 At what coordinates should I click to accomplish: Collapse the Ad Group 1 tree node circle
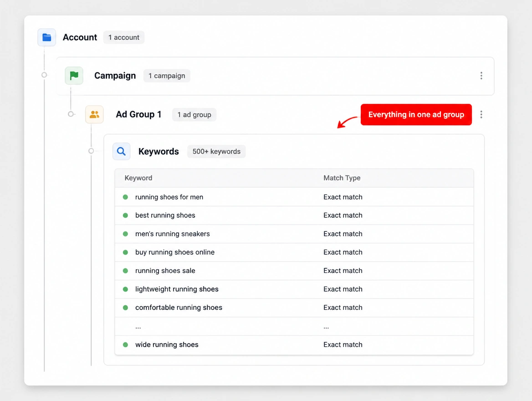pyautogui.click(x=71, y=114)
